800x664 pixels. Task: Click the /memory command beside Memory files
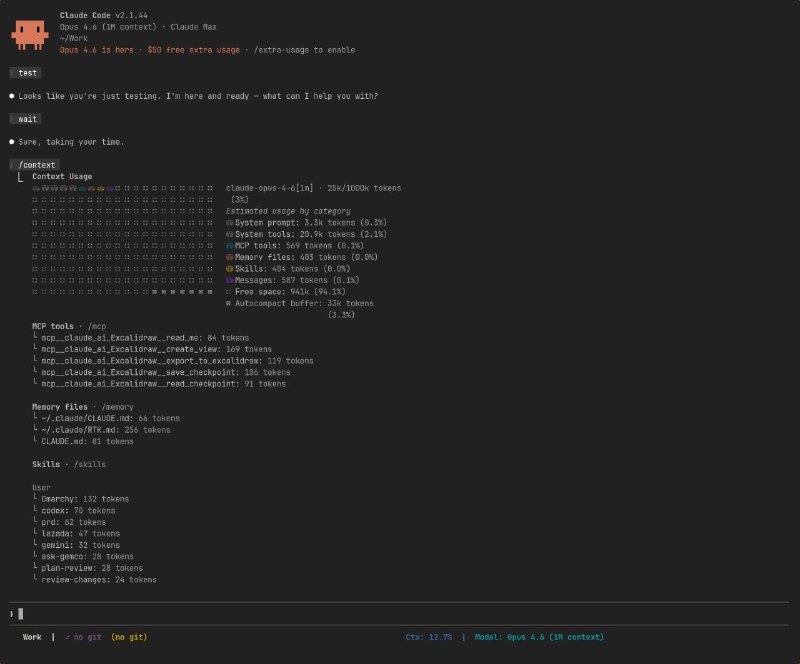pos(117,407)
